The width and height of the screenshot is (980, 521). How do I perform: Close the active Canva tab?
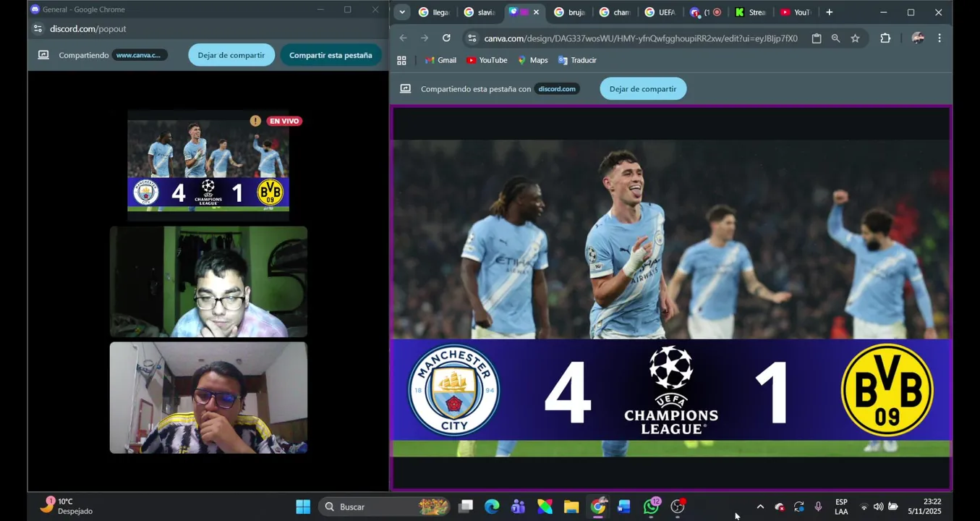click(536, 12)
